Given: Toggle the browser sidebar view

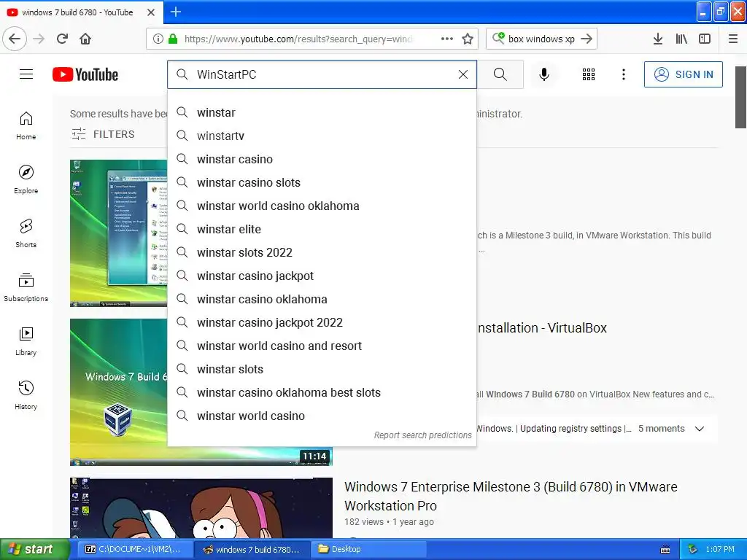Looking at the screenshot, I should tap(705, 39).
